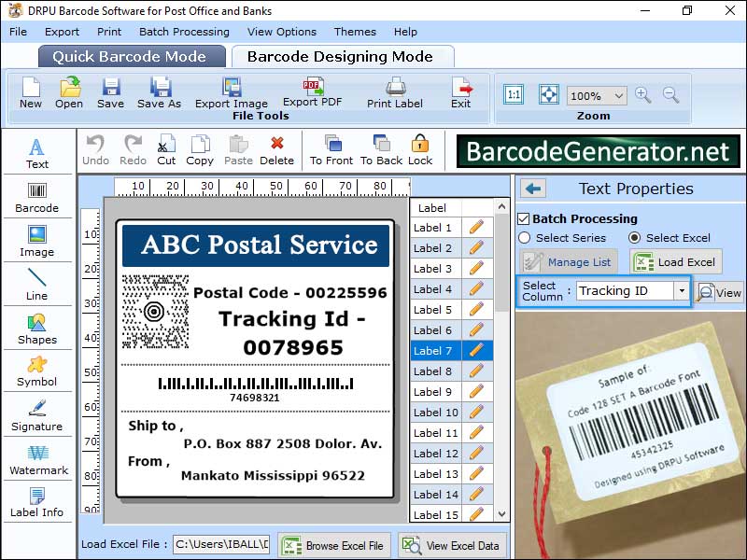The image size is (747, 560).
Task: Click the Browse Excel File button
Action: 333,545
